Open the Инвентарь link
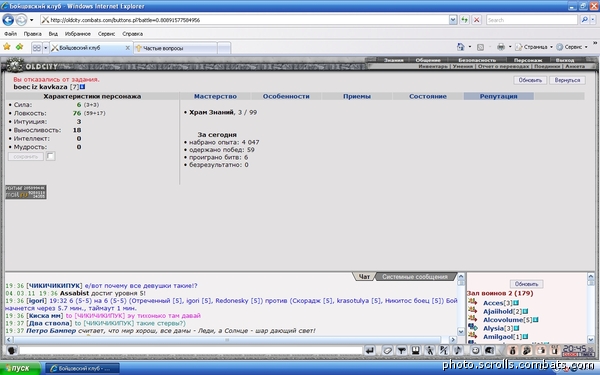 pos(433,67)
